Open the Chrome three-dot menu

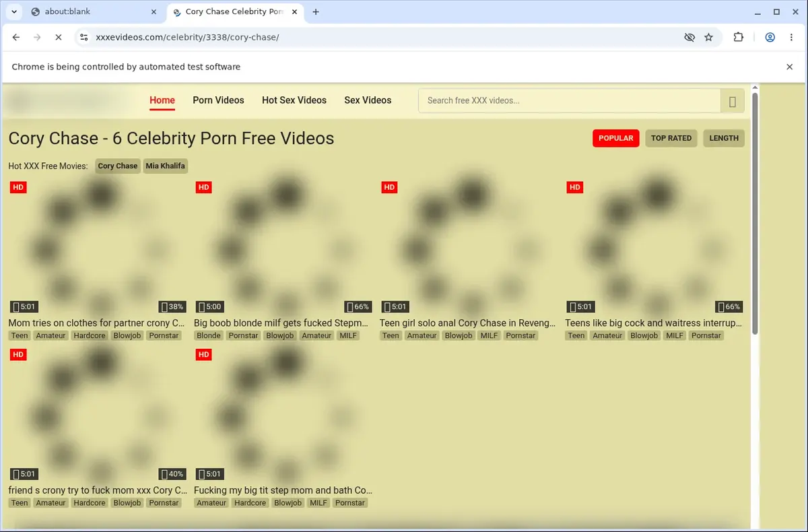pyautogui.click(x=790, y=38)
